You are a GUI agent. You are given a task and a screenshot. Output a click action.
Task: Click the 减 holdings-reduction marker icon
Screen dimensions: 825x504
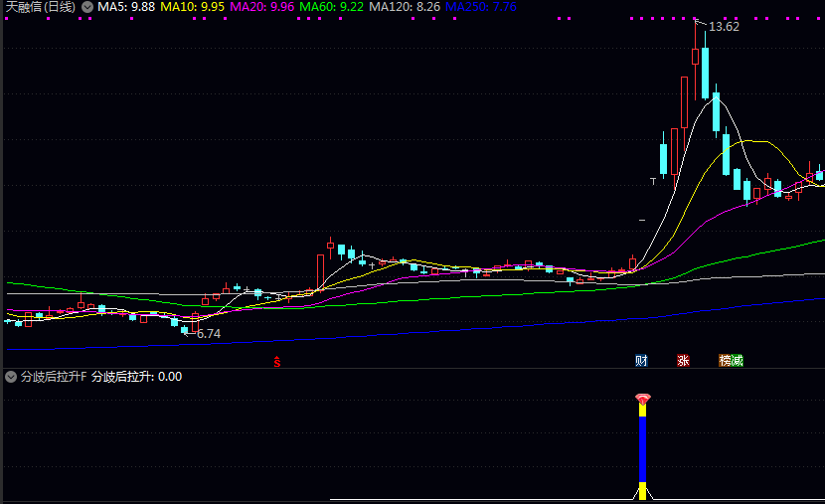point(738,360)
